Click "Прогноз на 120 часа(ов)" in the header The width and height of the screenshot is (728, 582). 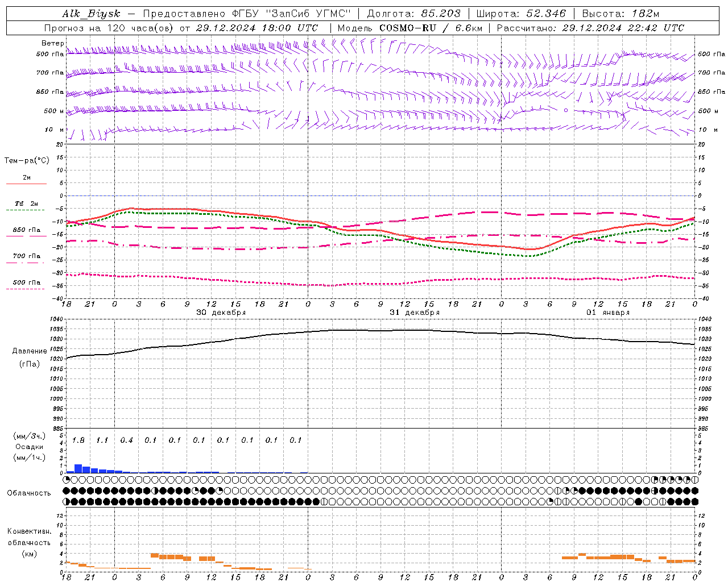click(109, 28)
